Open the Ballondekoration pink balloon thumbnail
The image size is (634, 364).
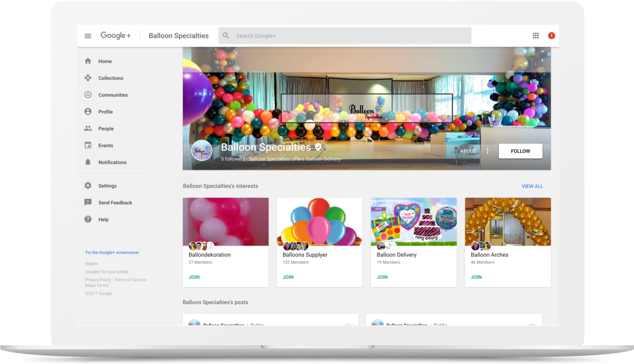[x=225, y=221]
